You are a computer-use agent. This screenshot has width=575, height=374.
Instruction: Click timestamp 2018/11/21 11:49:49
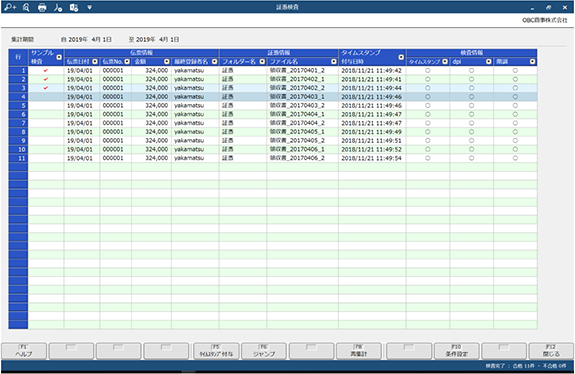(x=371, y=132)
